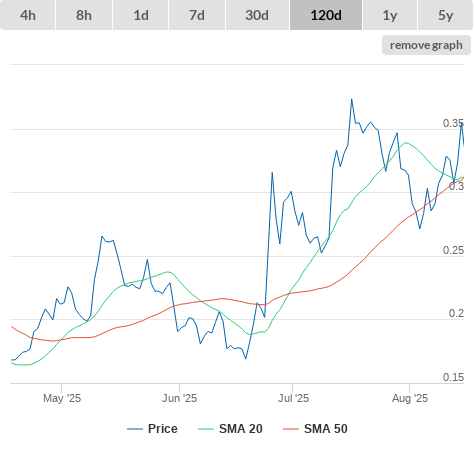Switch to the 8h time range

click(x=84, y=15)
